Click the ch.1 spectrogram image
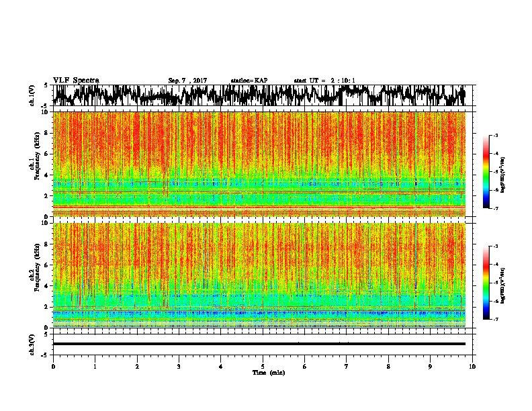 point(259,164)
